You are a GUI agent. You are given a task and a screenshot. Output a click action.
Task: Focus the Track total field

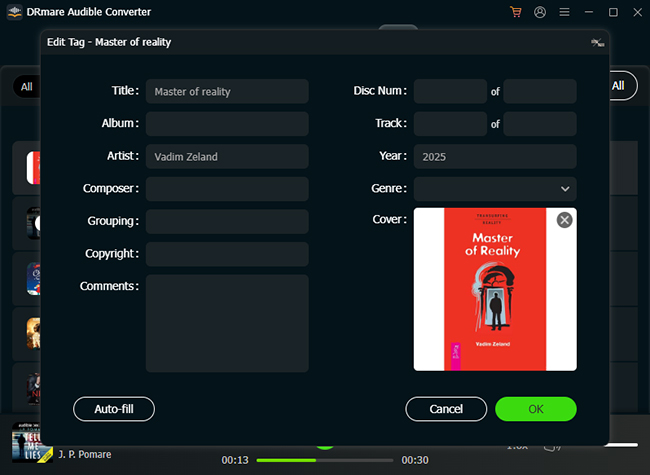pyautogui.click(x=540, y=124)
